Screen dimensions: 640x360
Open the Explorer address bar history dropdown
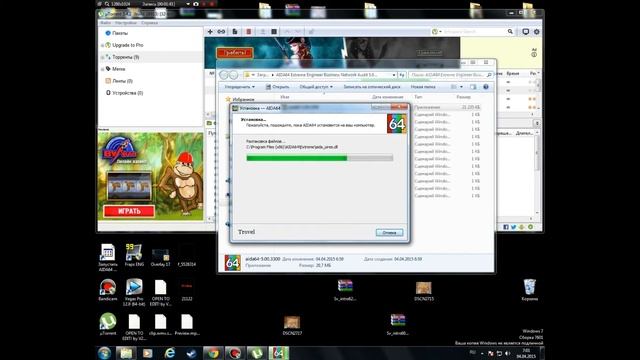(394, 75)
